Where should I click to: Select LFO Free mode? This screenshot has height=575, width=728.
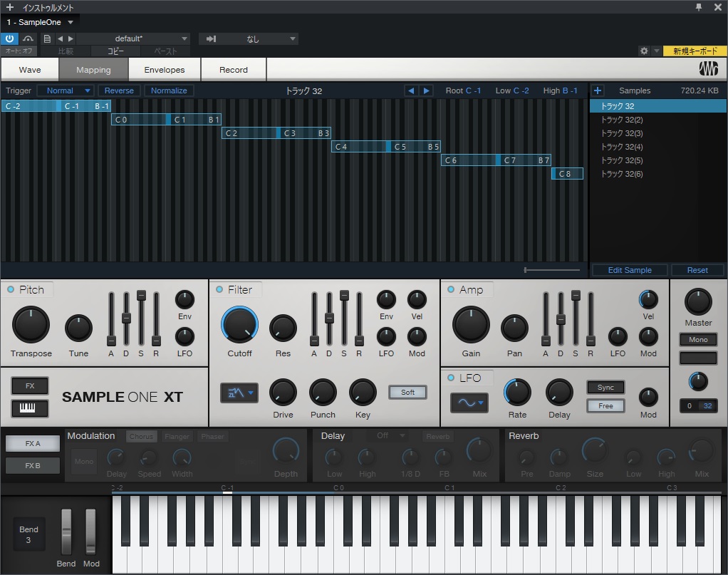pyautogui.click(x=605, y=405)
